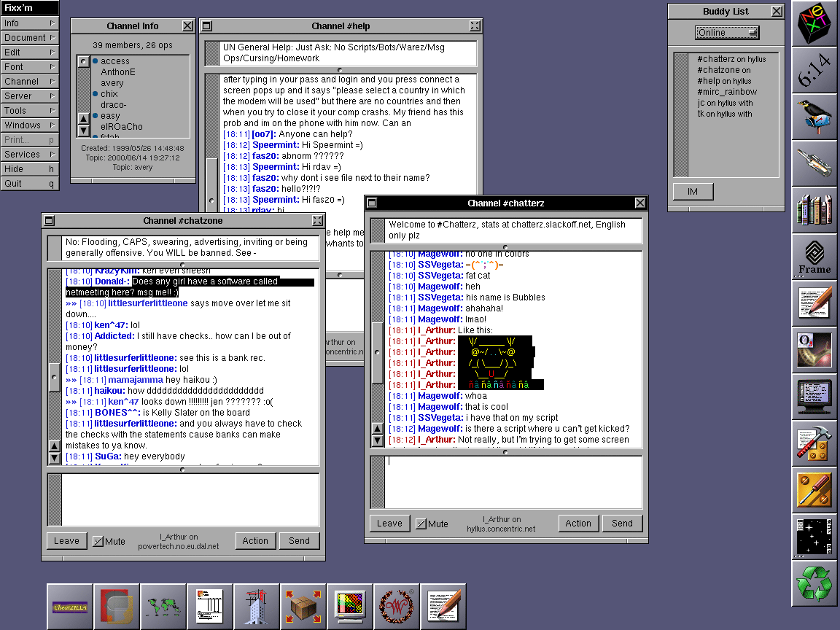The height and width of the screenshot is (630, 840).
Task: Toggle Mute in the #chatzone window
Action: click(x=98, y=541)
